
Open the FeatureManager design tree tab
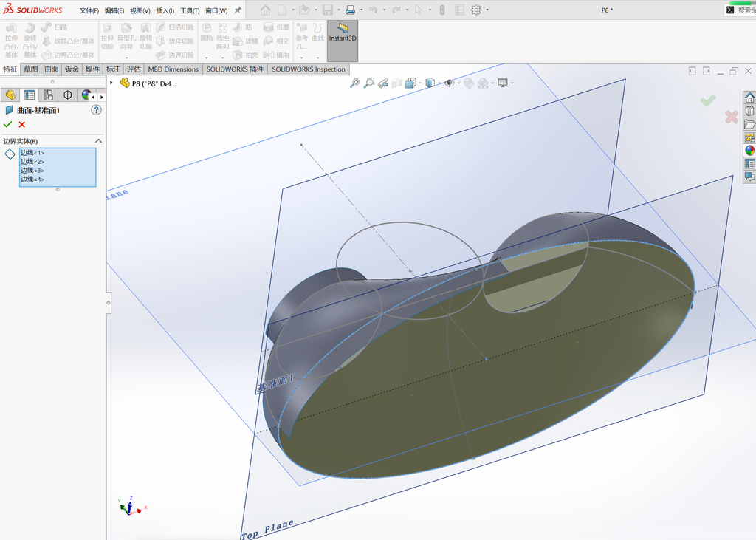click(10, 95)
